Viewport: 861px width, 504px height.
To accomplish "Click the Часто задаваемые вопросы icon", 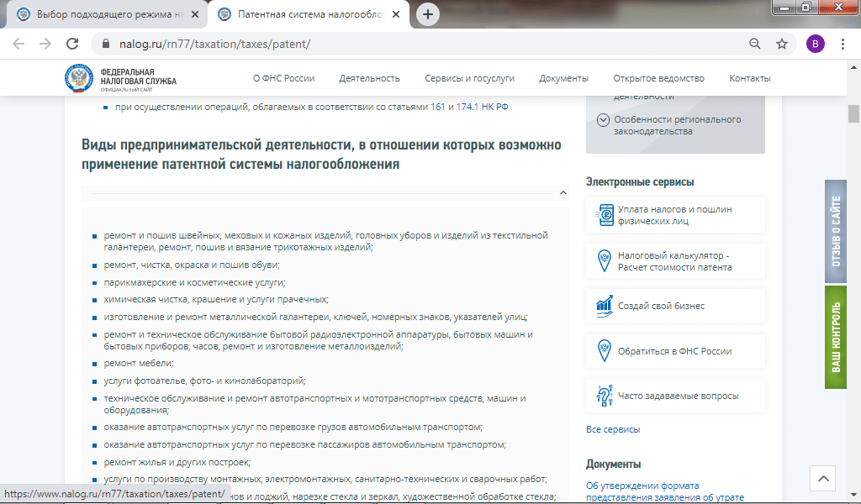I will click(604, 396).
